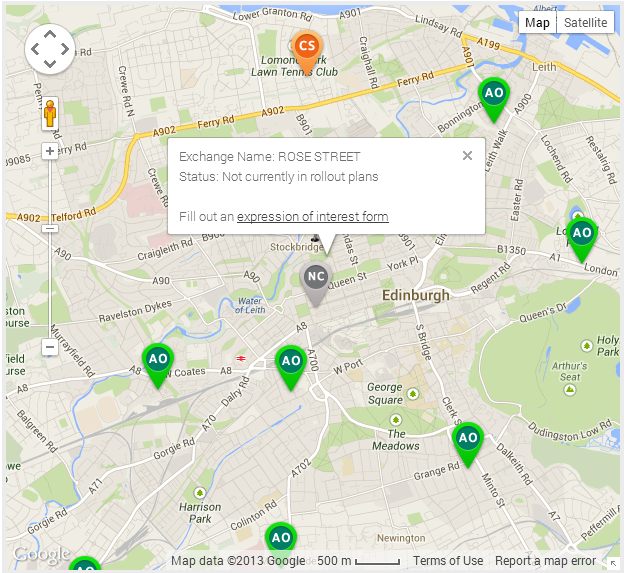Click the Lomond Park Lawn Tennis Club label

click(x=294, y=66)
